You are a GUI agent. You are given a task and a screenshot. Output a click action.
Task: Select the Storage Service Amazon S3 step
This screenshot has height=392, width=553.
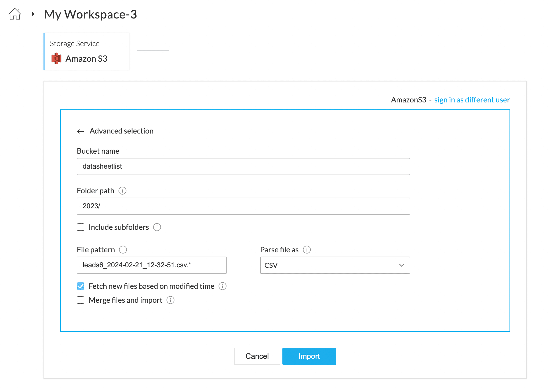pos(86,51)
